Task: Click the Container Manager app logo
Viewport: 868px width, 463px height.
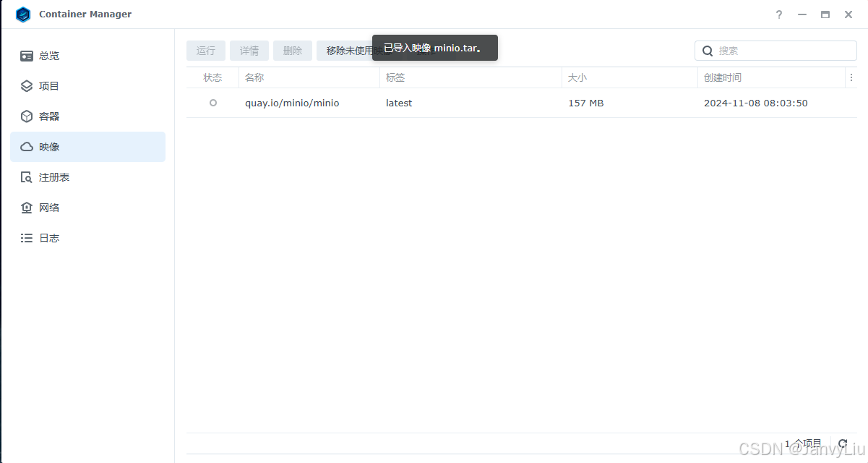Action: pos(23,14)
